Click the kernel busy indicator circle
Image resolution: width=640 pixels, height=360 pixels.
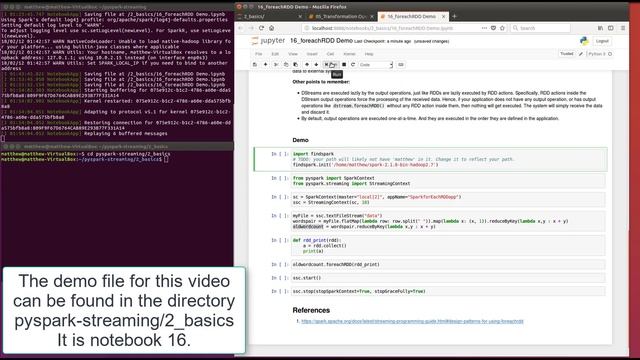tap(610, 54)
